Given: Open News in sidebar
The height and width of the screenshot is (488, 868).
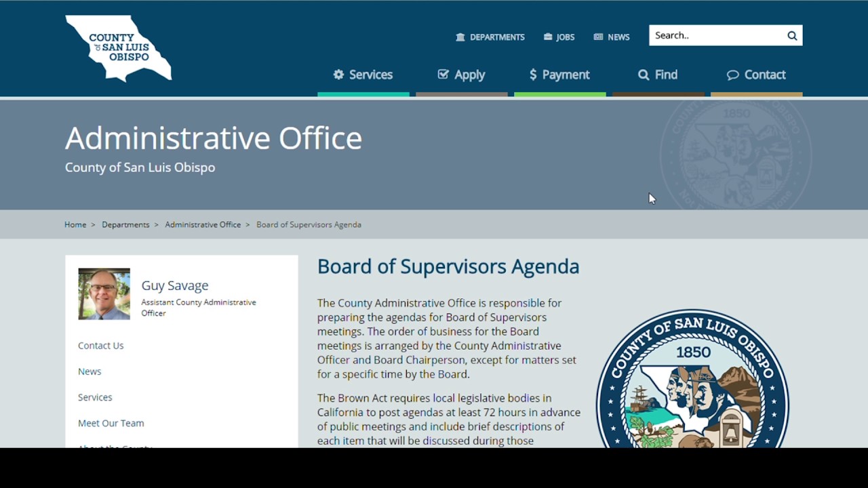Looking at the screenshot, I should point(90,371).
